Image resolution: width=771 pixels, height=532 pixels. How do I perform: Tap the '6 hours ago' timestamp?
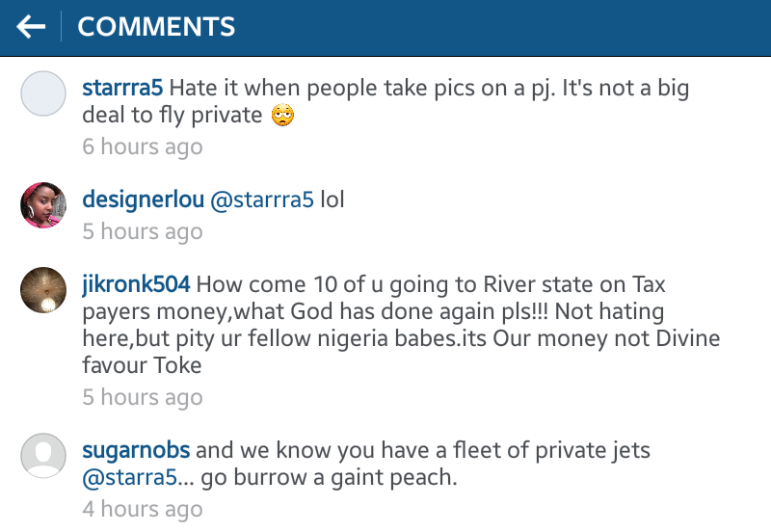[x=143, y=147]
